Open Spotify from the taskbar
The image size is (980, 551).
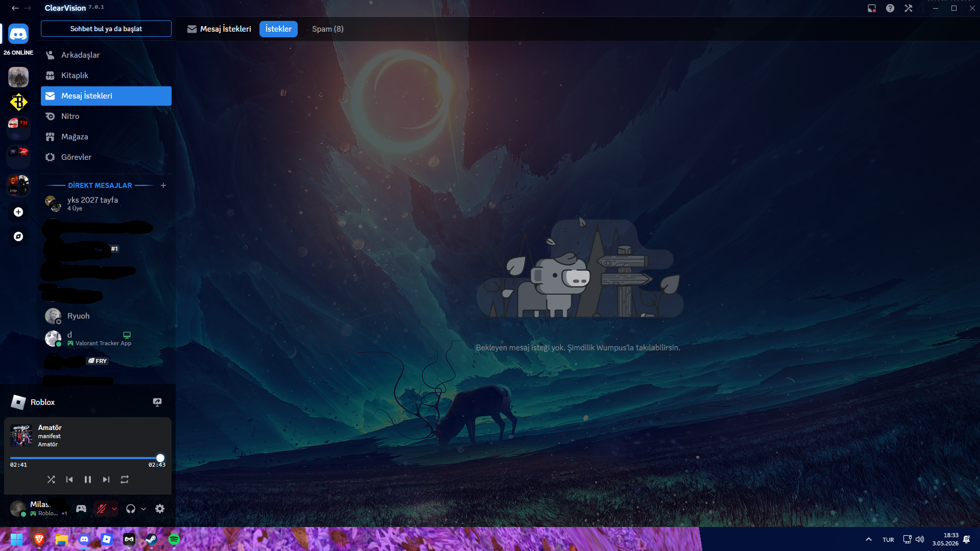tap(174, 539)
